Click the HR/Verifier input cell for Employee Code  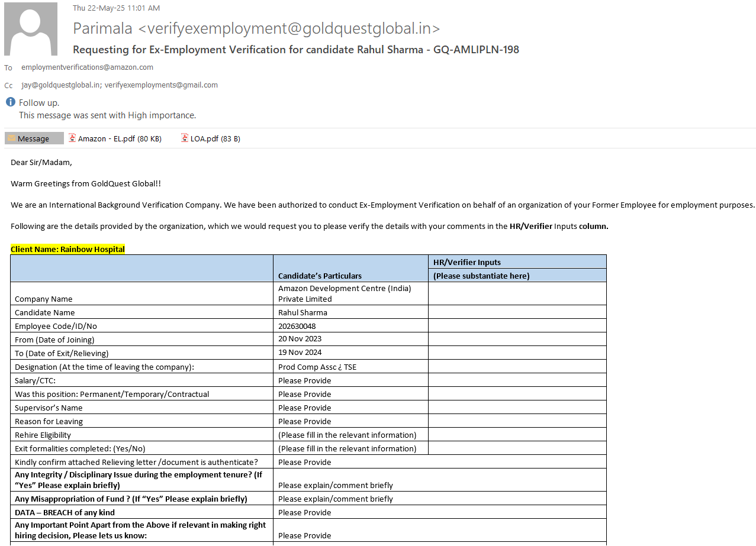(517, 326)
